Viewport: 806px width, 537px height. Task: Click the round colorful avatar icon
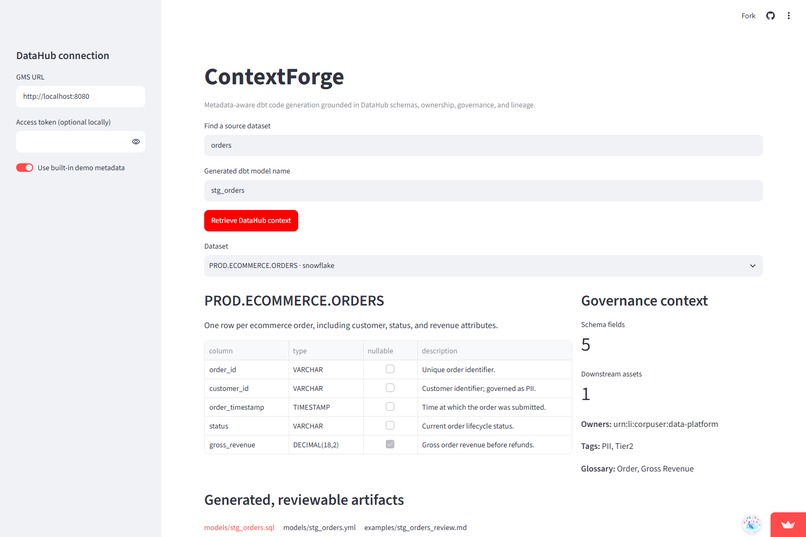752,524
